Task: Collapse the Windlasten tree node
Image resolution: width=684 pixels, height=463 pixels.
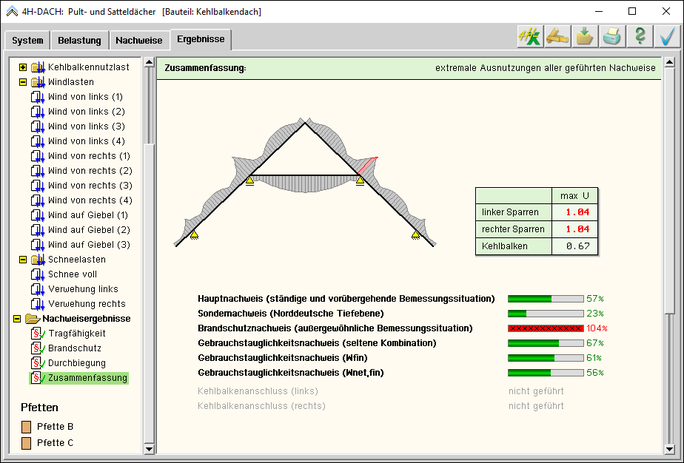Action: click(x=23, y=82)
